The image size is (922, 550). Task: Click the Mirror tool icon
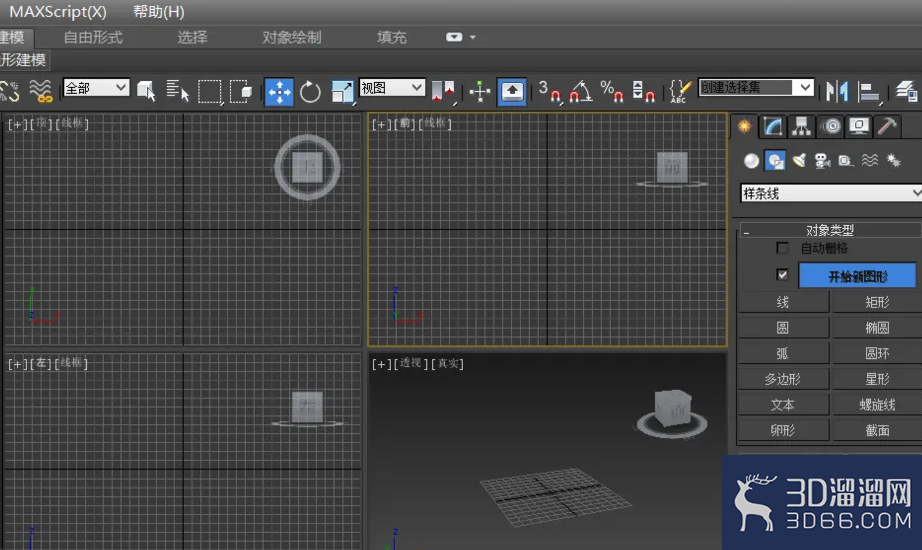click(x=837, y=91)
